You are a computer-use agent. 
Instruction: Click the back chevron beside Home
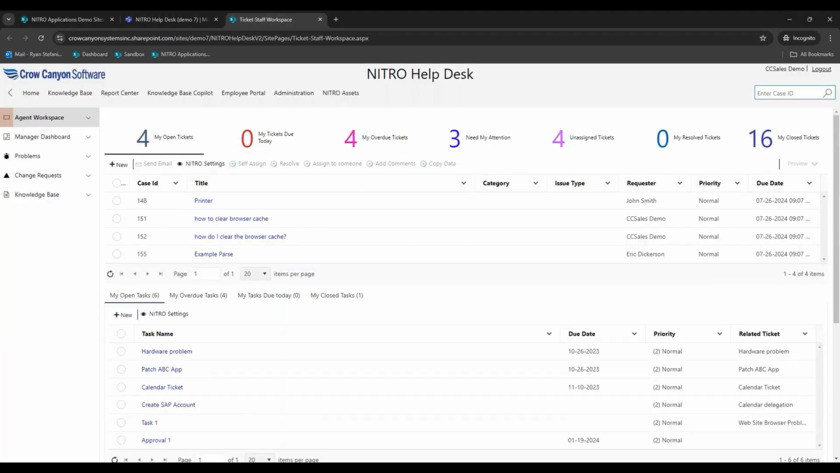click(x=10, y=93)
